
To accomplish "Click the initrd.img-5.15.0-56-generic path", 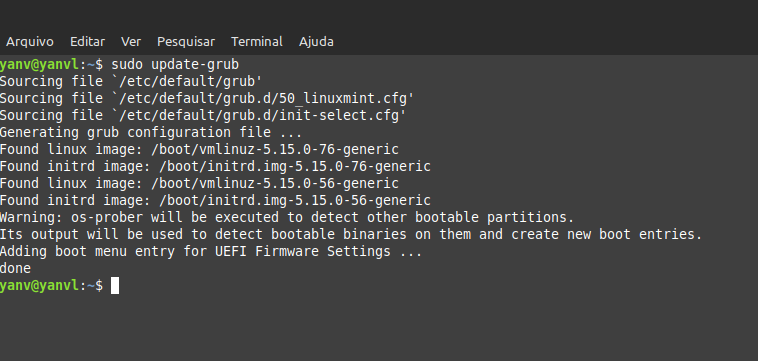I will point(294,200).
